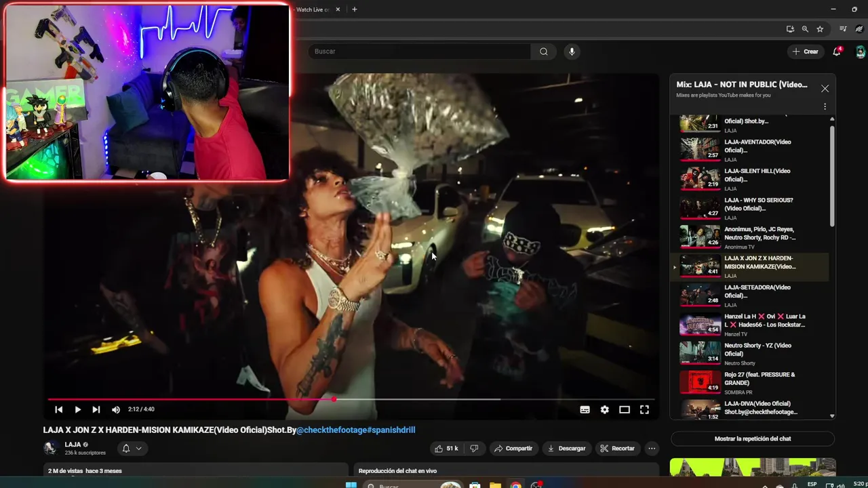Switch to theater mode
Screen dimensions: 868x488
click(x=625, y=409)
